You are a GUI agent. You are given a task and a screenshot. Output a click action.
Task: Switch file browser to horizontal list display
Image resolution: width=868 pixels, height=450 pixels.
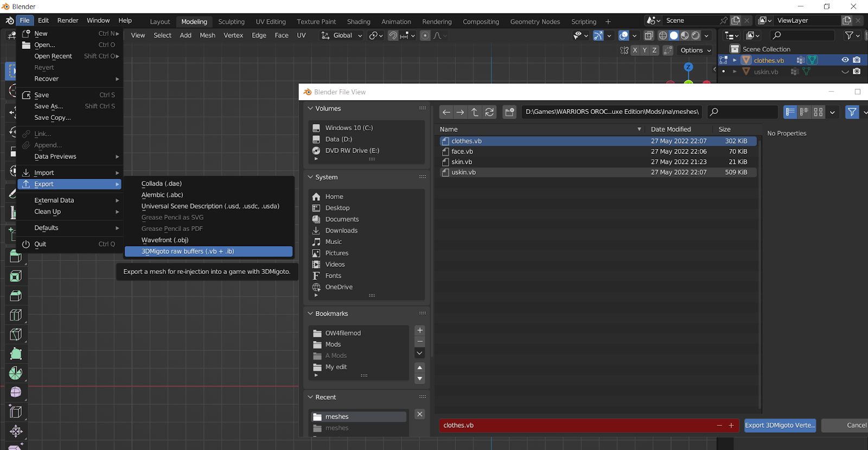point(804,112)
